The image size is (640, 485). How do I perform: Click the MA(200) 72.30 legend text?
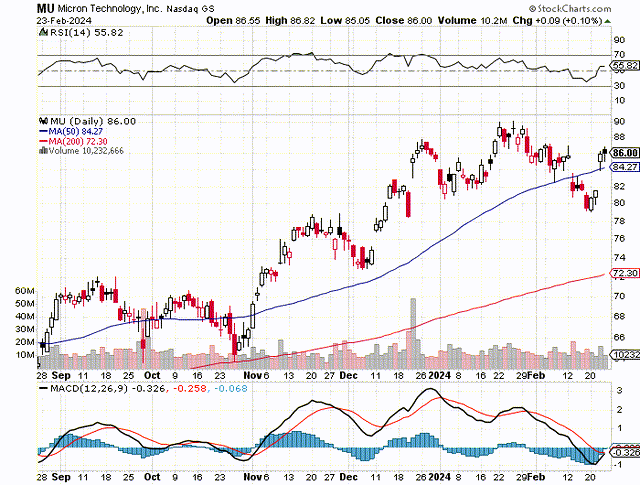click(78, 141)
